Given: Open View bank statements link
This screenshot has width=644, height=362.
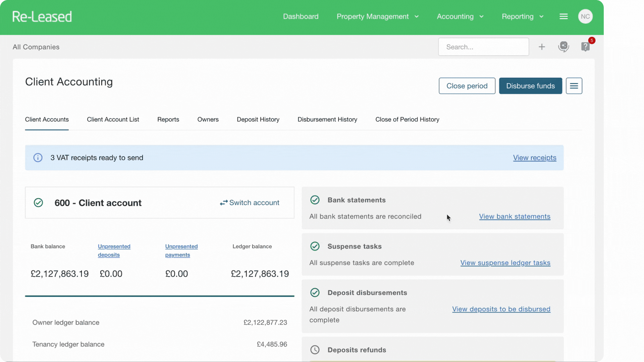Looking at the screenshot, I should pyautogui.click(x=515, y=217).
